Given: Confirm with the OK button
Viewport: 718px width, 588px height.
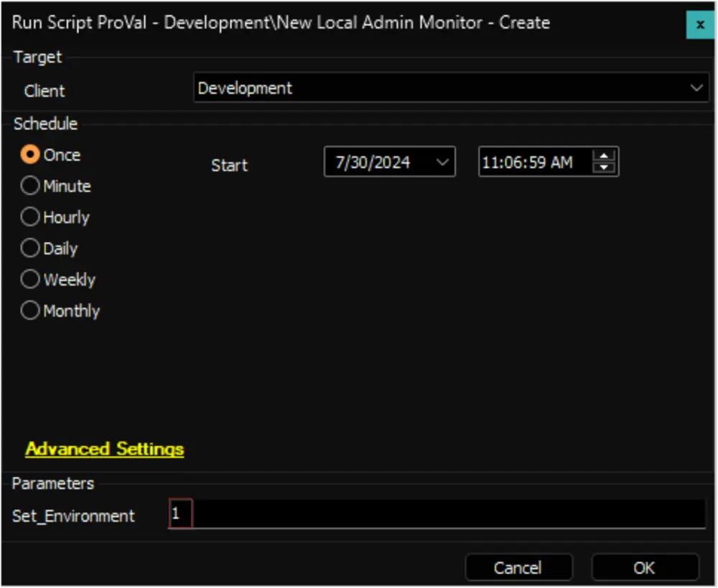Looking at the screenshot, I should click(645, 569).
